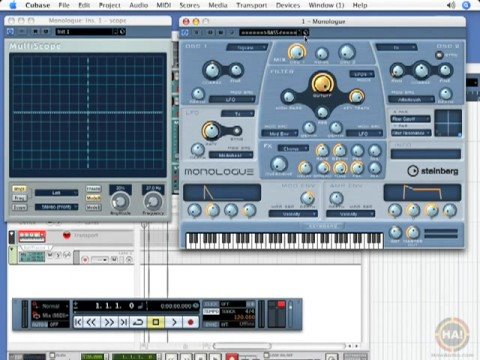Toggle the AUTO Q button on the transport

(40, 324)
